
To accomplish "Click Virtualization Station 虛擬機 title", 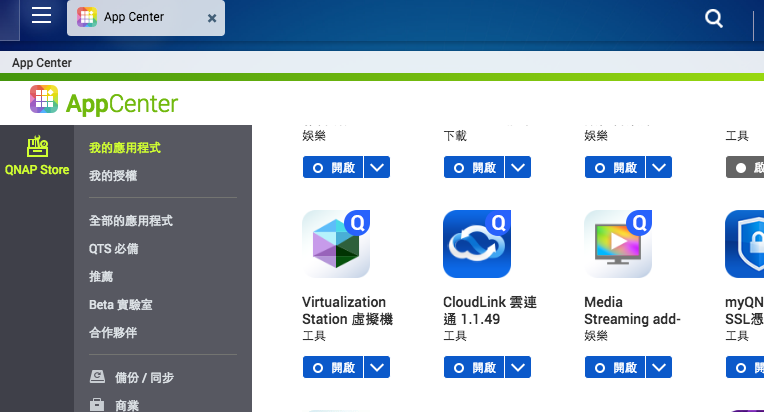I will coord(347,311).
